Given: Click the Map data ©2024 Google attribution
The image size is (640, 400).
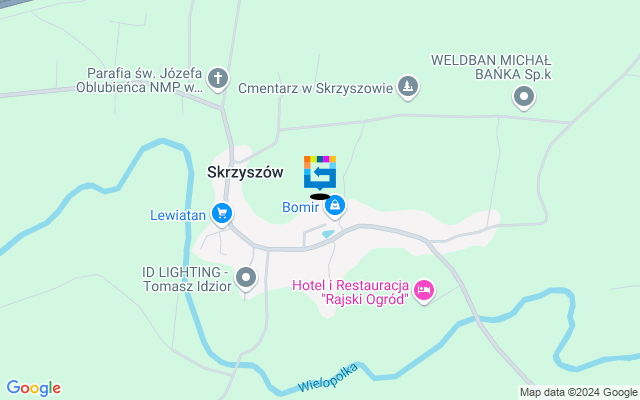Looking at the screenshot, I should click(578, 393).
